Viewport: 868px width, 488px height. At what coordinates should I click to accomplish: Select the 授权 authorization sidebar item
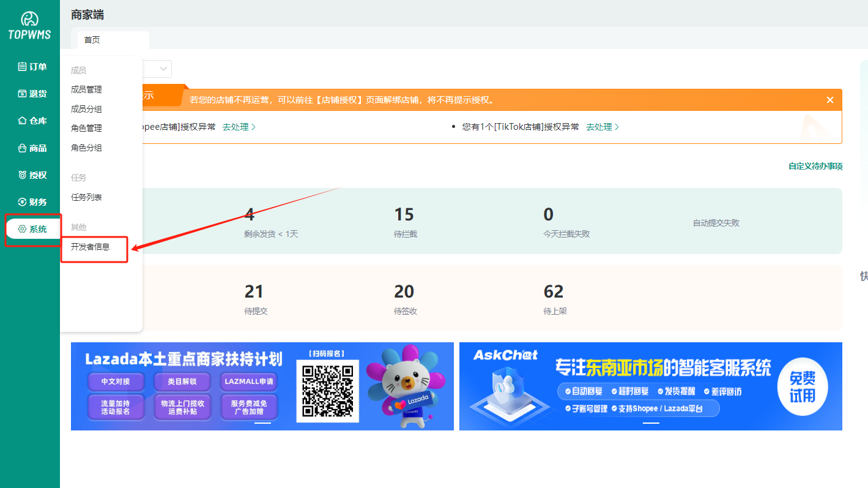pos(32,175)
